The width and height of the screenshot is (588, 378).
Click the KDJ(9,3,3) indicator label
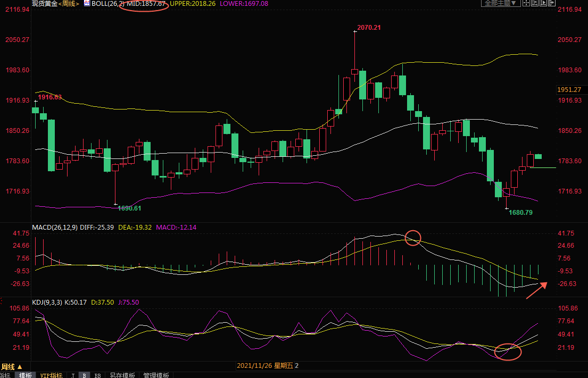(48, 302)
